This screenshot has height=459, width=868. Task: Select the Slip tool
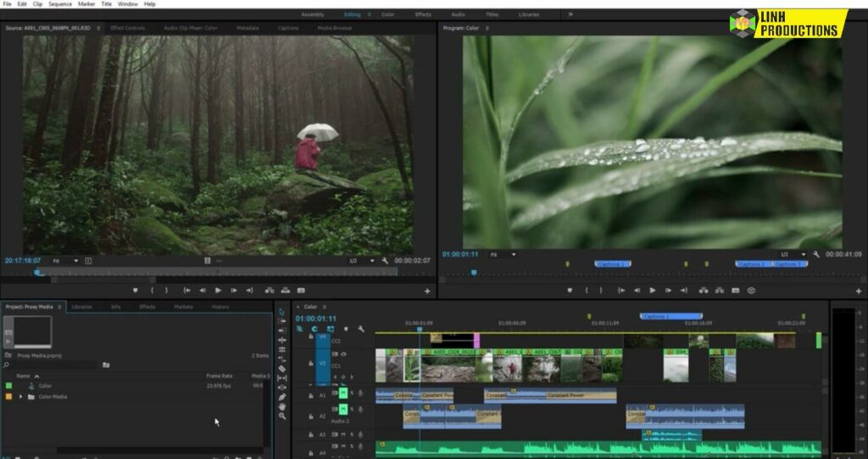pos(281,378)
